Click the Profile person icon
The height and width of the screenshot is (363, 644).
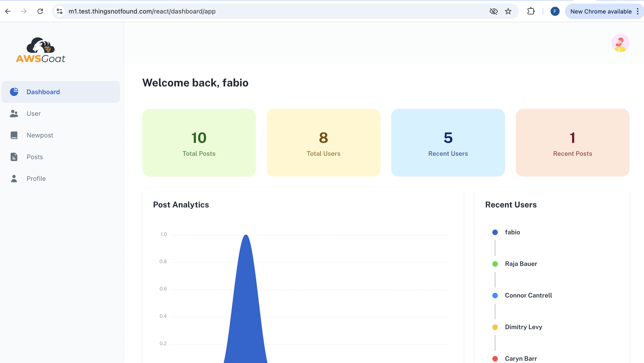tap(14, 178)
